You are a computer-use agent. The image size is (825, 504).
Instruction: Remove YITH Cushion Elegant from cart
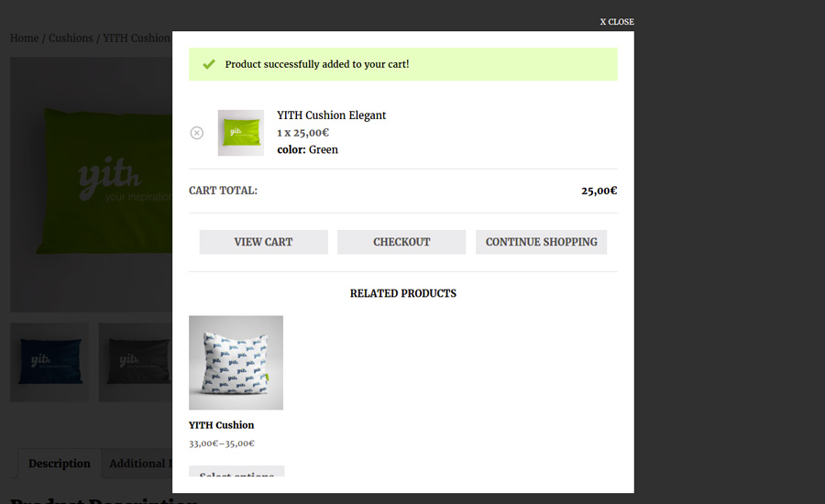point(197,133)
